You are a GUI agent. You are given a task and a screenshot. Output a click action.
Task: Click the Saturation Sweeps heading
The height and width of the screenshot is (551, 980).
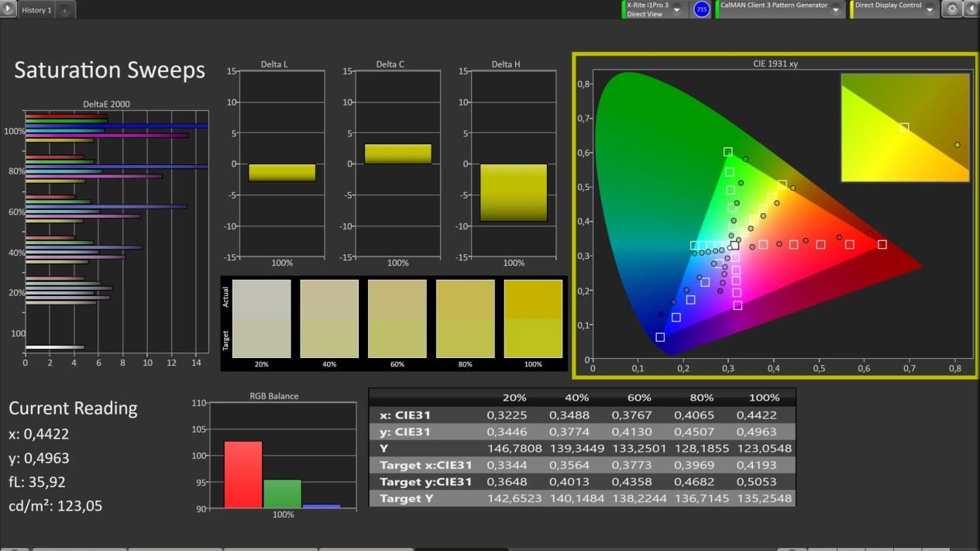coord(109,71)
